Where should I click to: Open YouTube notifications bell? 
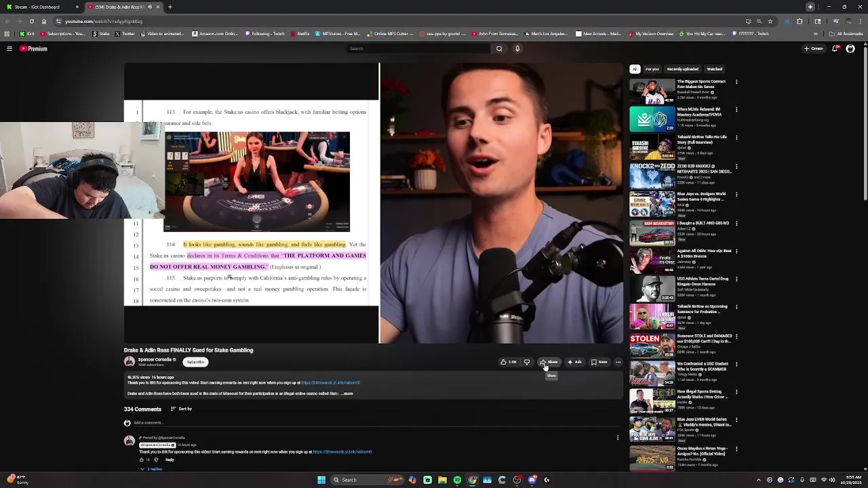click(835, 49)
